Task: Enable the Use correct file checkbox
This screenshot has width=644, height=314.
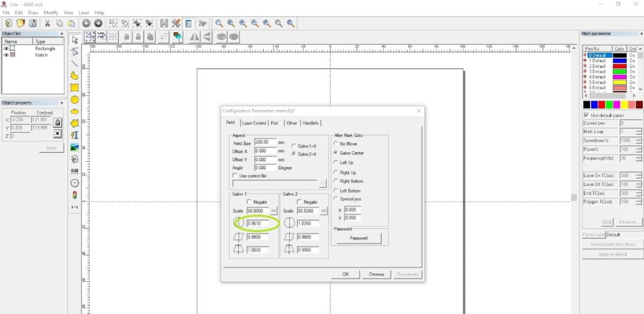Action: [235, 176]
